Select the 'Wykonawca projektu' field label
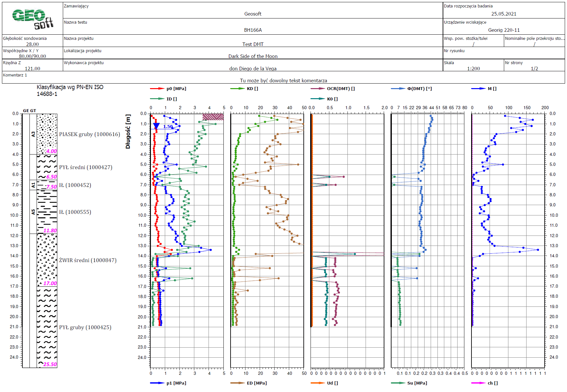Viewport: 567px width, 392px height. coord(84,63)
